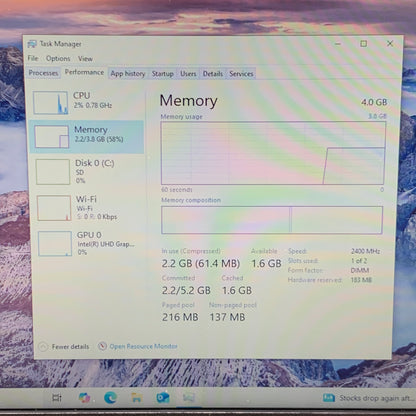
Task: Click the Task Manager title bar icon
Action: point(32,44)
